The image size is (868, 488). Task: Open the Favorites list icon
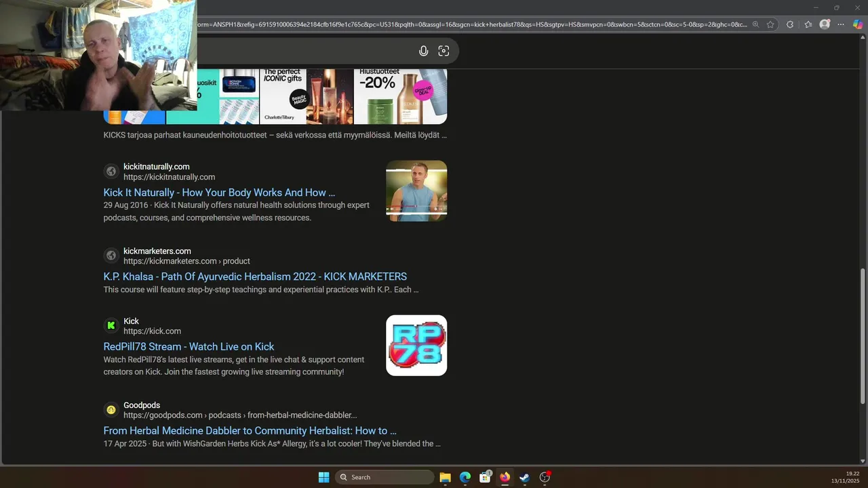click(808, 24)
